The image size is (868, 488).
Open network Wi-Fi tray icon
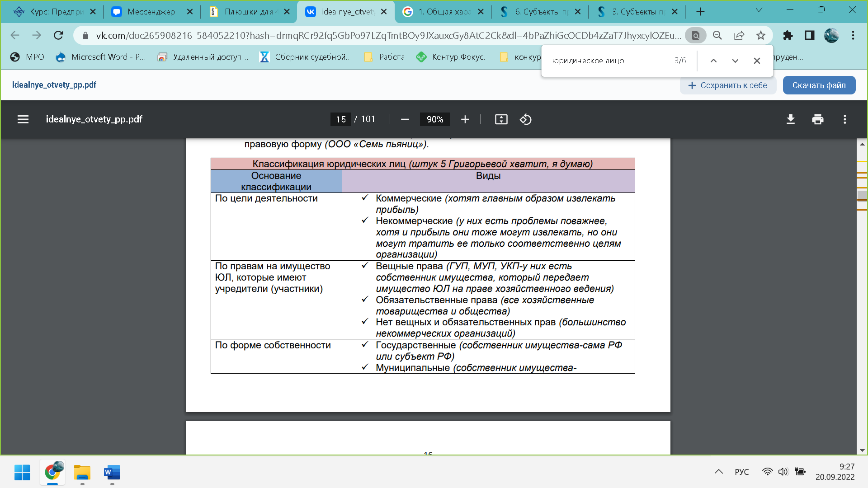[x=767, y=472]
